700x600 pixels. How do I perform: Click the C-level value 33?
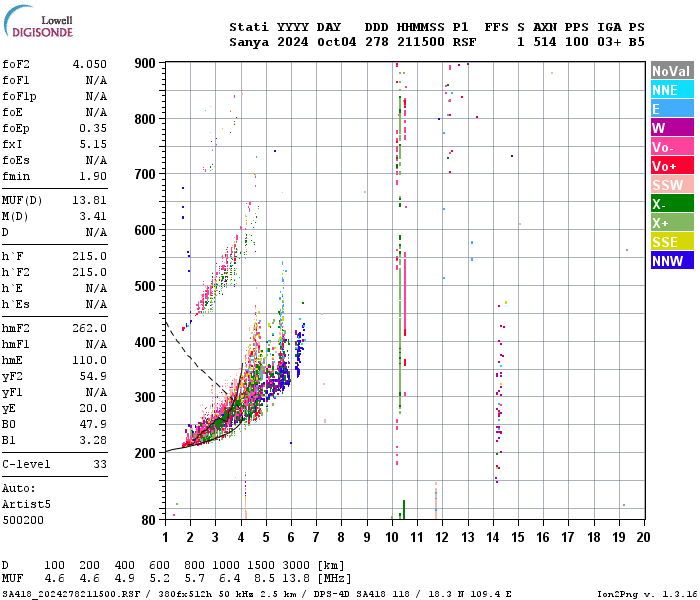[100, 465]
